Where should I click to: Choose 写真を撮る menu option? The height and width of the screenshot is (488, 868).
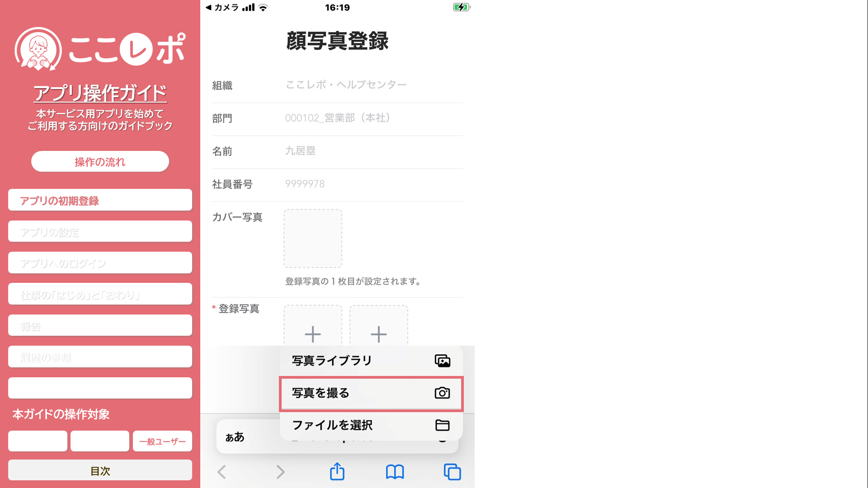(x=321, y=393)
